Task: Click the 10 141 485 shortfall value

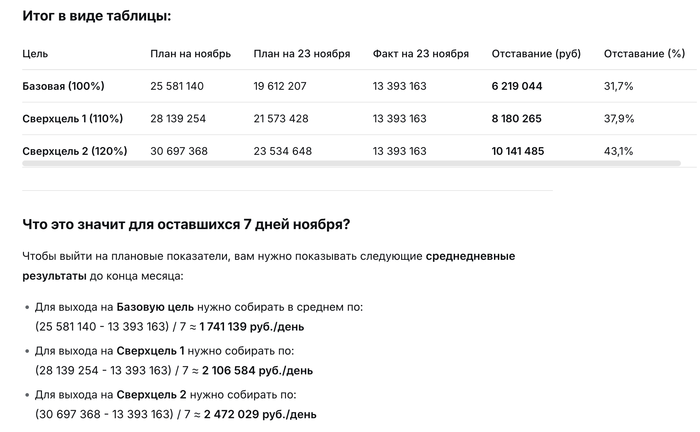Action: click(518, 151)
